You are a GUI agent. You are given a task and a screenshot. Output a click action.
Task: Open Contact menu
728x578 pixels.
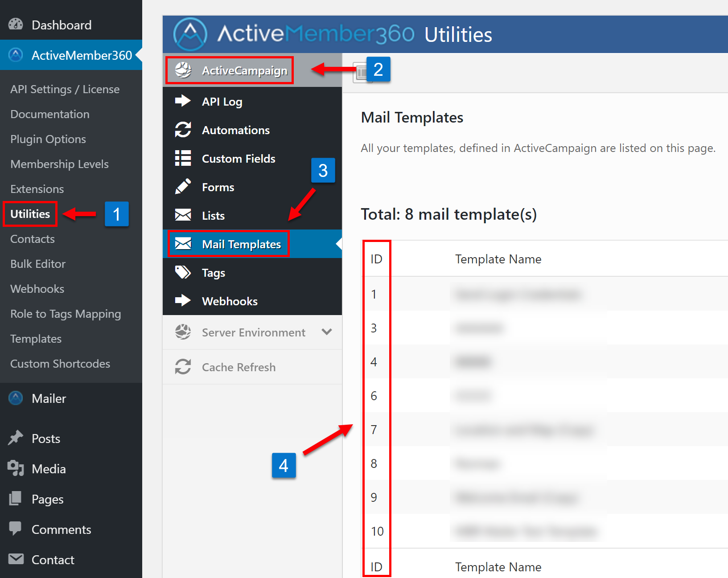(x=71, y=560)
